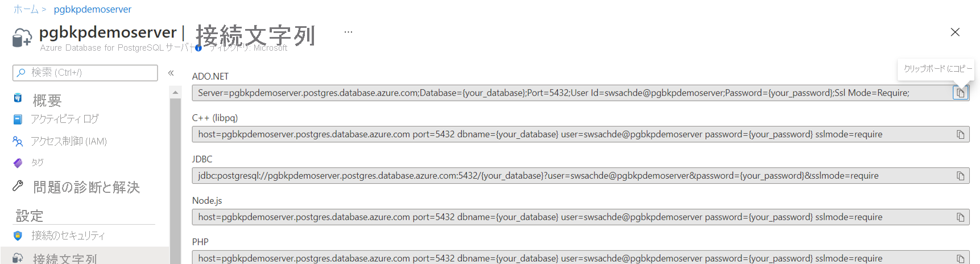Image resolution: width=980 pixels, height=264 pixels.
Task: Copy the Node.js connection string
Action: 960,217
